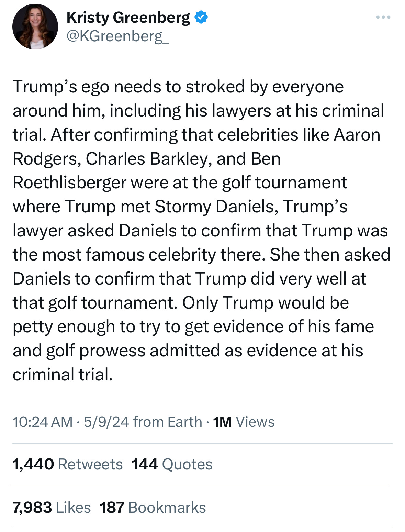Click the final 'criminal trial.' line

pyautogui.click(x=63, y=374)
